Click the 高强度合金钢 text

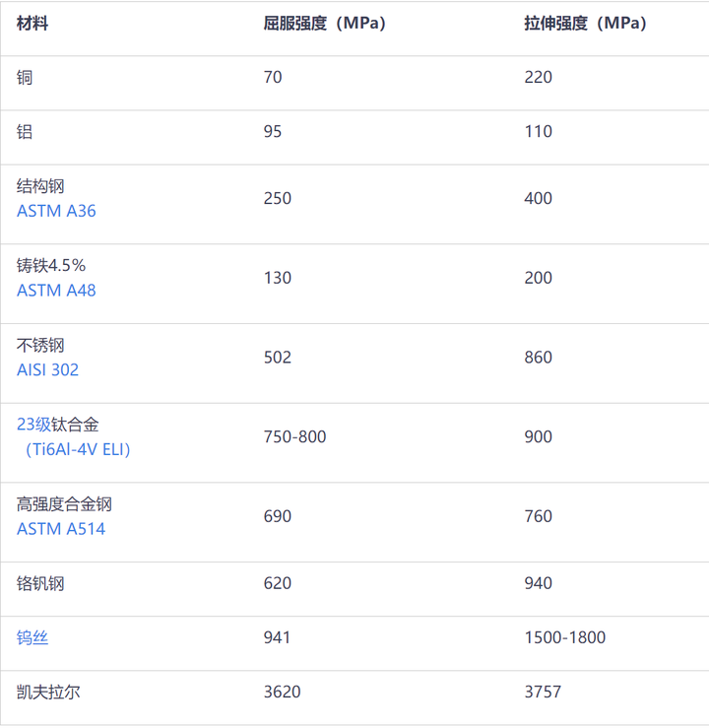[x=64, y=504]
